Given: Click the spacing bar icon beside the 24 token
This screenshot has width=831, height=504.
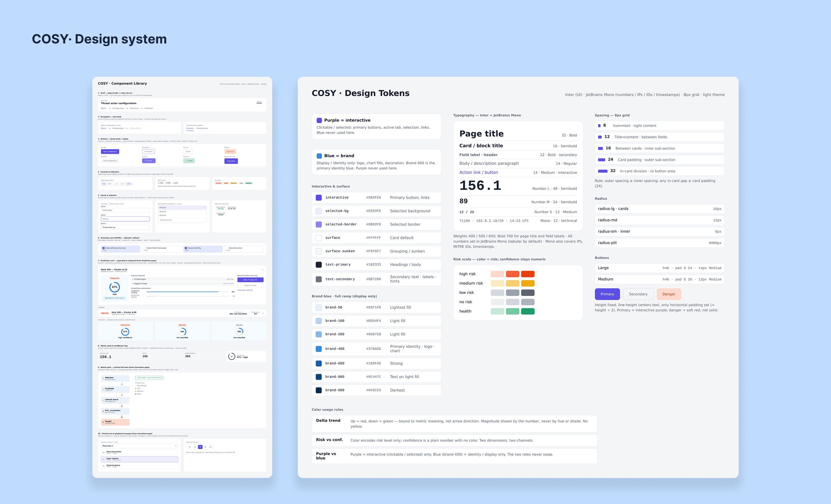Looking at the screenshot, I should point(601,160).
